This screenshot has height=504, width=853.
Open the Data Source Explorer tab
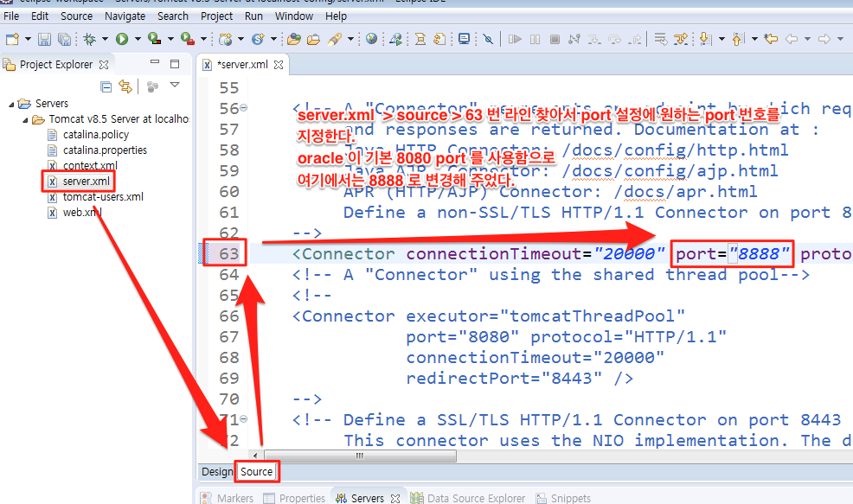[x=468, y=498]
